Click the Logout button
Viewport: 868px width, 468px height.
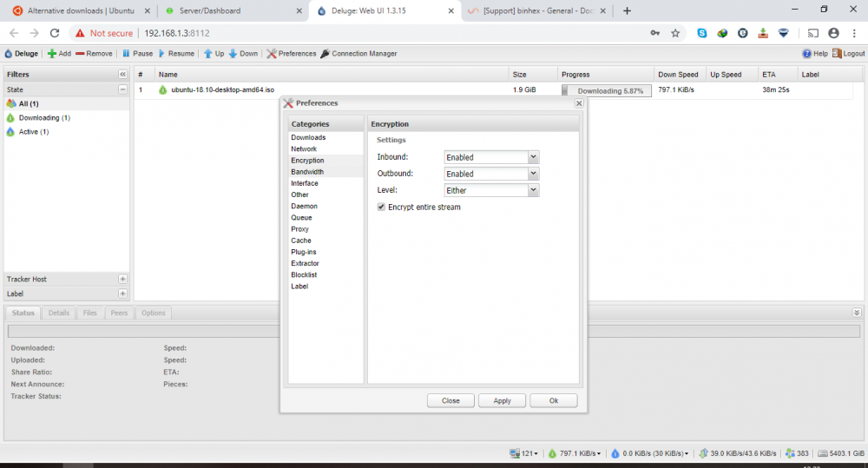(849, 54)
